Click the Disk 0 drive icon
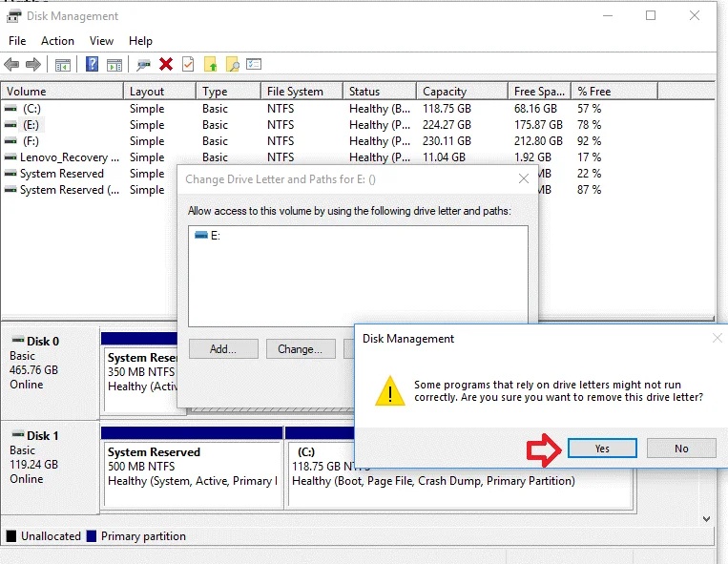This screenshot has height=564, width=728. coord(17,341)
